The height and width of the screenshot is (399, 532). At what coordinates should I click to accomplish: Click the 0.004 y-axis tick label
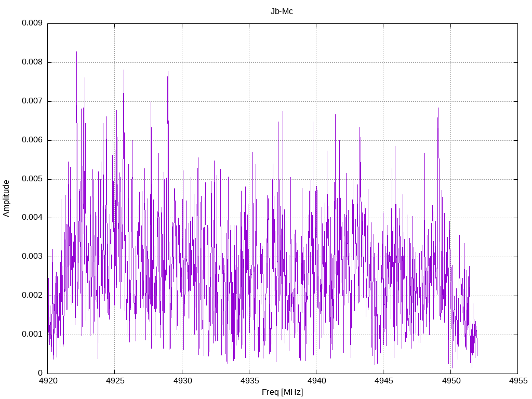pyautogui.click(x=32, y=218)
